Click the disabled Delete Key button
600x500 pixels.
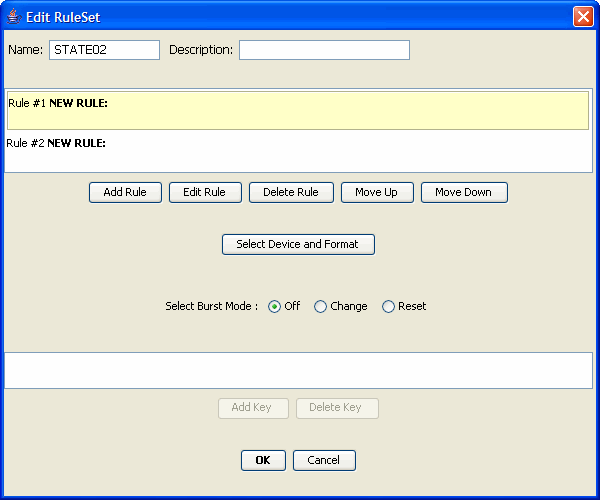click(x=337, y=408)
